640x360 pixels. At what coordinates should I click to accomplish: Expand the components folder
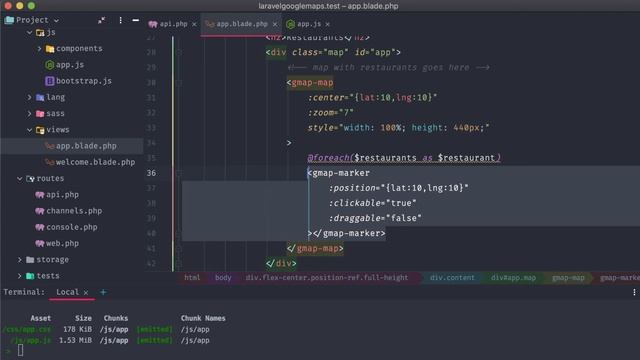tap(39, 49)
